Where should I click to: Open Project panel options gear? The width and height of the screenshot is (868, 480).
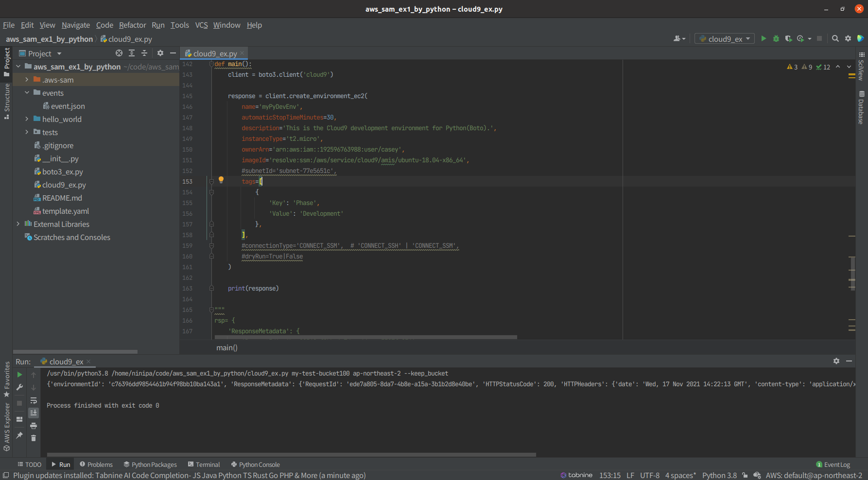click(160, 53)
